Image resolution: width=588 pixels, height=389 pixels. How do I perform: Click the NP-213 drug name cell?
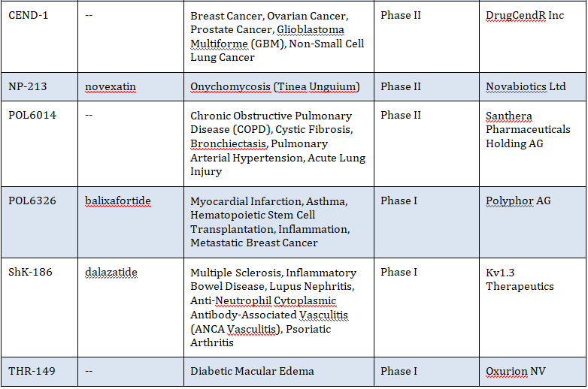(x=27, y=86)
